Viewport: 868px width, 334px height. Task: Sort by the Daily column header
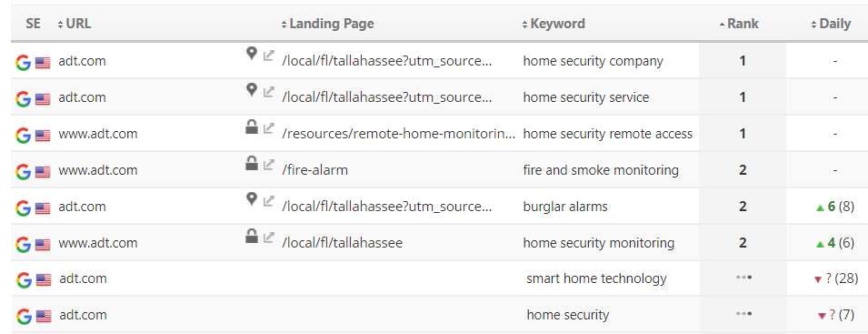(831, 24)
